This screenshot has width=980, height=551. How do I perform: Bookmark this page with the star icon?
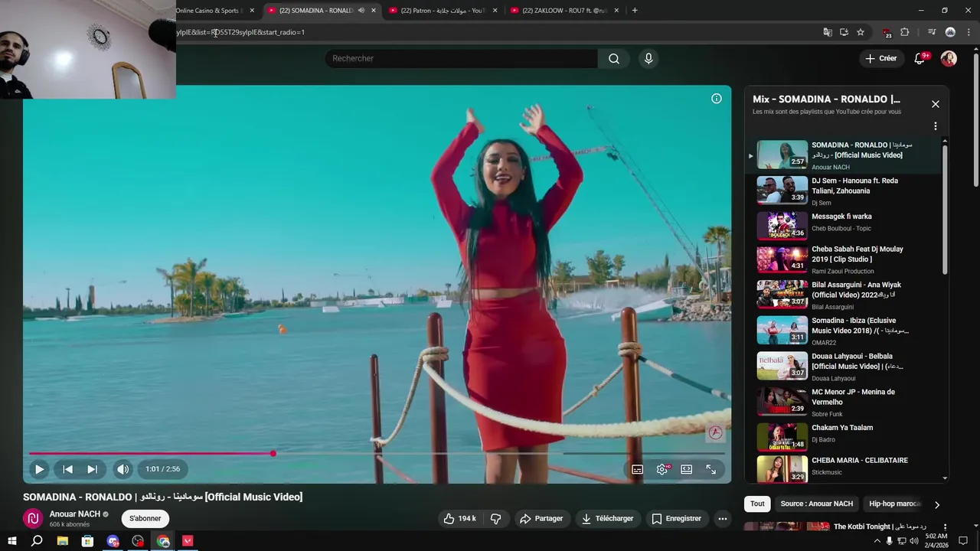(861, 32)
